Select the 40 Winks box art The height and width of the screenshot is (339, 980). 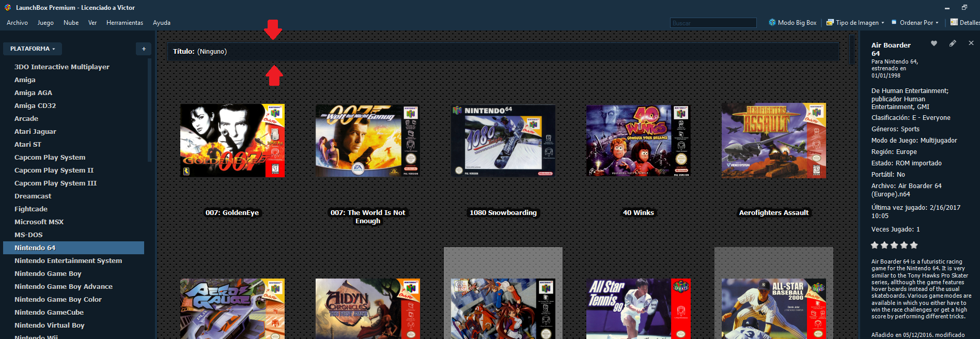[x=639, y=141]
